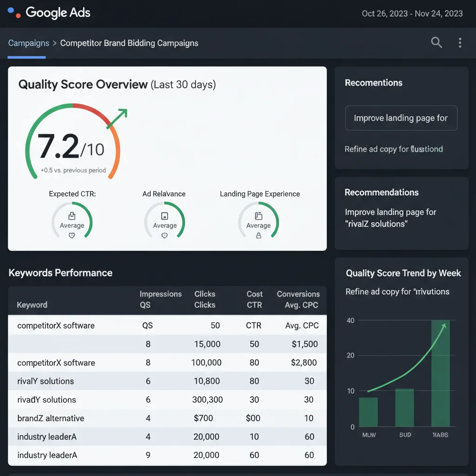Viewport: 476px width, 476px height.
Task: Click the "brandZ alternative" keyword
Action: [51, 418]
